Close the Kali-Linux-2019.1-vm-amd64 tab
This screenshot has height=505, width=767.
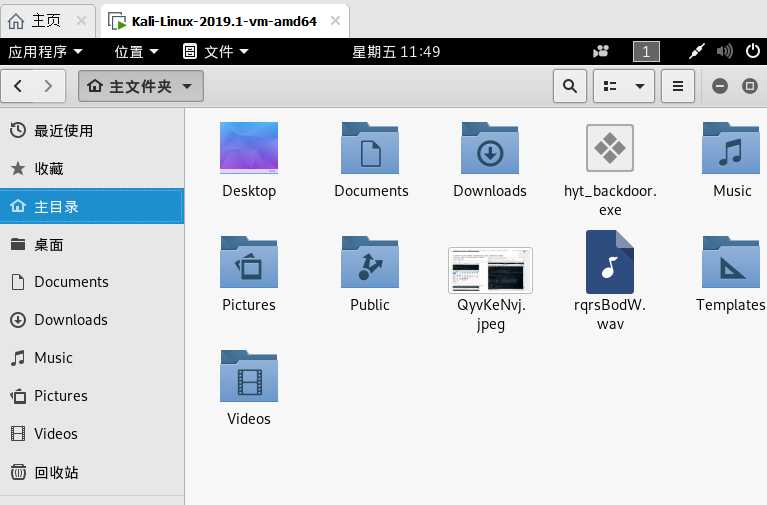pyautogui.click(x=335, y=21)
